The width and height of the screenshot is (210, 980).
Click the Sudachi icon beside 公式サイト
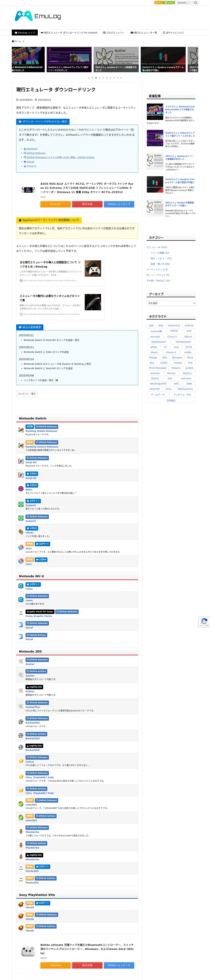coord(21,505)
